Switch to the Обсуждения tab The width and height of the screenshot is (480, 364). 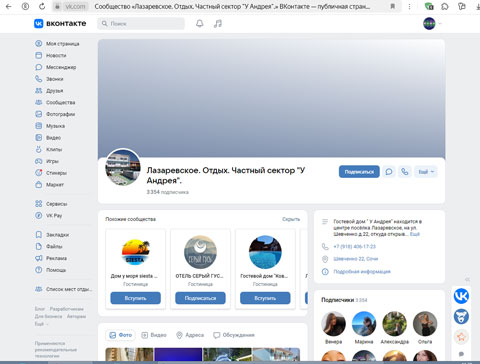(234, 335)
